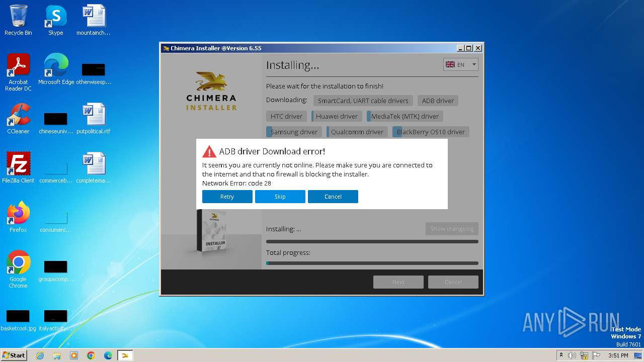Click Chimera Installer taskbar button
Image resolution: width=644 pixels, height=362 pixels.
pyautogui.click(x=125, y=355)
